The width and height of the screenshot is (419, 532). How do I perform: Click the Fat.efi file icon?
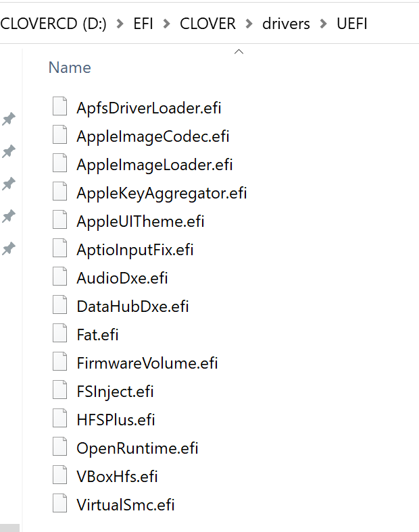tap(60, 334)
